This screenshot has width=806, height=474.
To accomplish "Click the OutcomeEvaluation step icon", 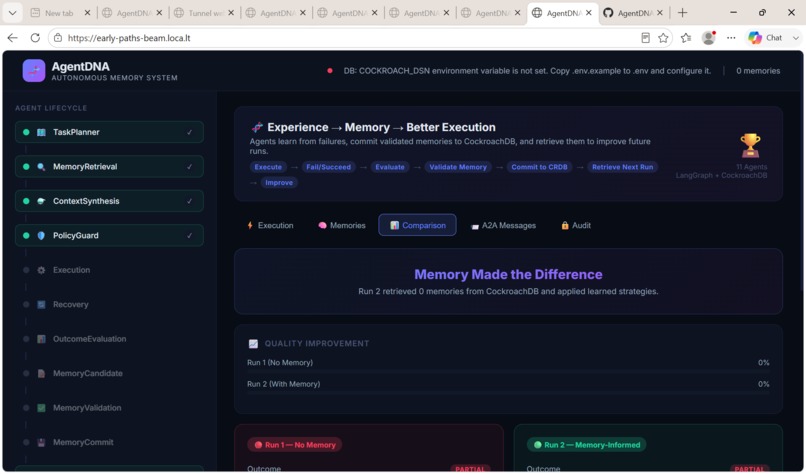I will (x=41, y=339).
